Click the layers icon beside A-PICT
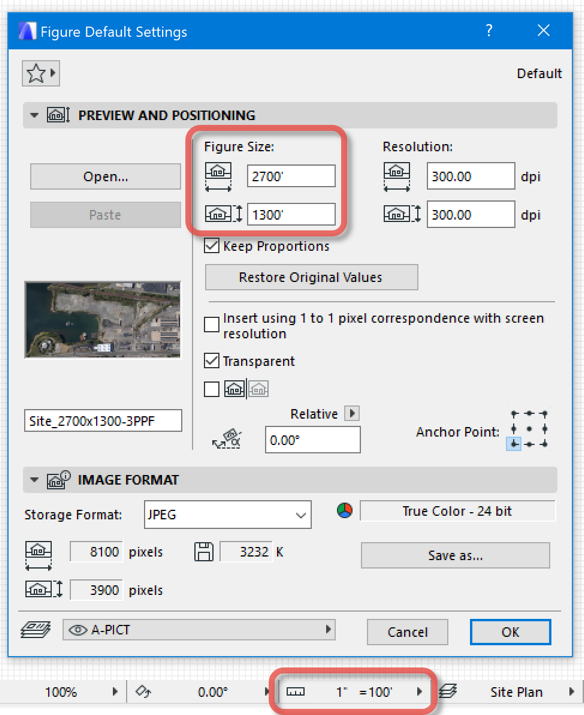 (36, 630)
